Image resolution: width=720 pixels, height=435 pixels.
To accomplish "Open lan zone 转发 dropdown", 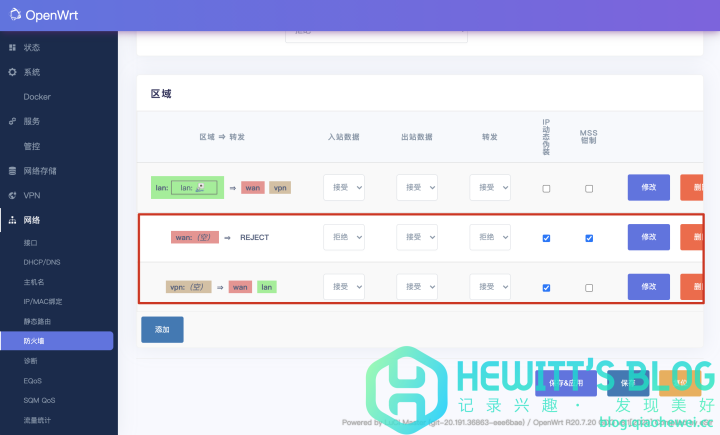I will [x=490, y=187].
